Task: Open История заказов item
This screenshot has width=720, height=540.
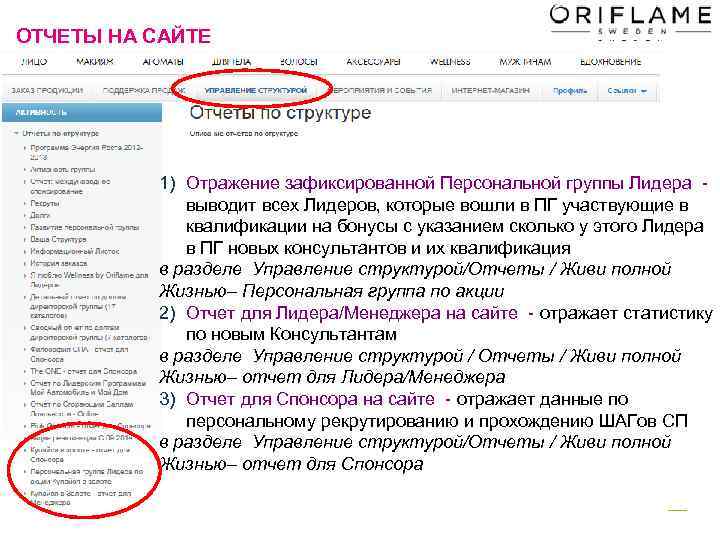Action: 58,263
